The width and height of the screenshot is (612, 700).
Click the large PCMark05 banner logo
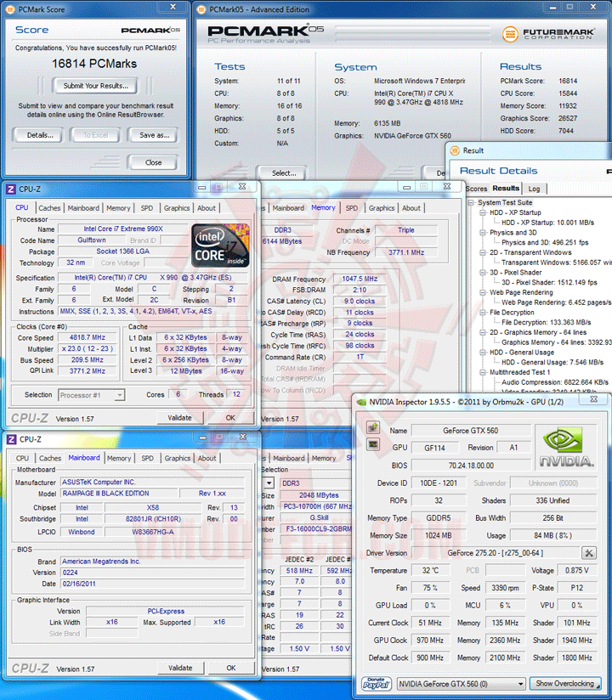[x=265, y=33]
